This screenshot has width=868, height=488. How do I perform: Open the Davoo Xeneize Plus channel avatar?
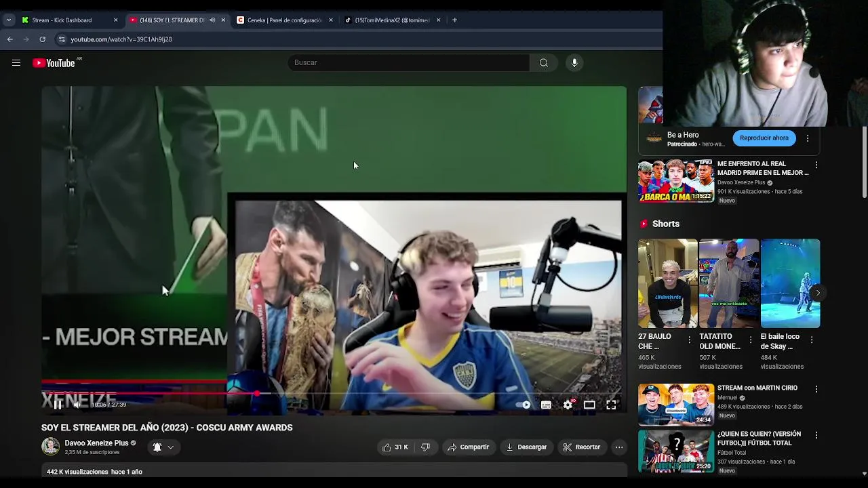point(50,446)
